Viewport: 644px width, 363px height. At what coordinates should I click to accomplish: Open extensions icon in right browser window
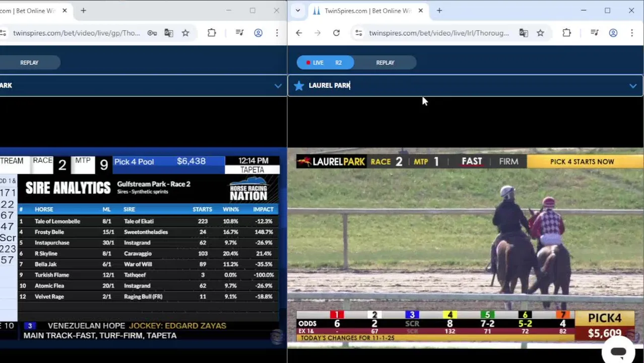[566, 33]
